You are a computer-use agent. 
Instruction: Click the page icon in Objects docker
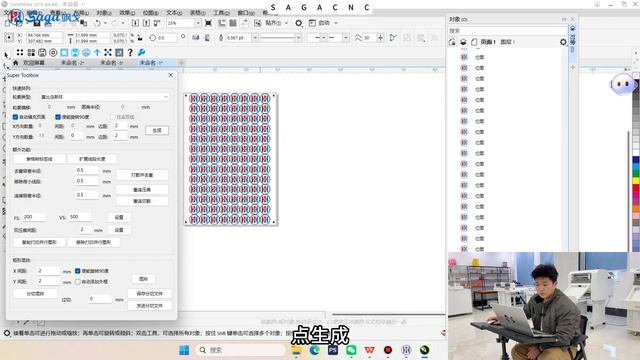474,42
